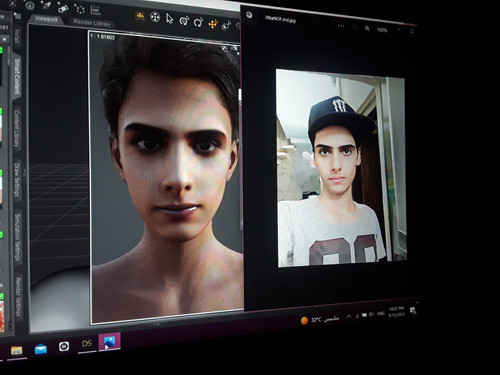This screenshot has width=500, height=375.
Task: Click the white square taskbar app icon
Action: [64, 346]
